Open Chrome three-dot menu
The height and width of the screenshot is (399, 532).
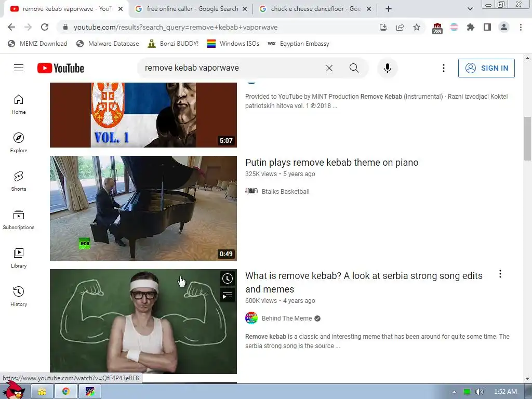[x=521, y=27]
